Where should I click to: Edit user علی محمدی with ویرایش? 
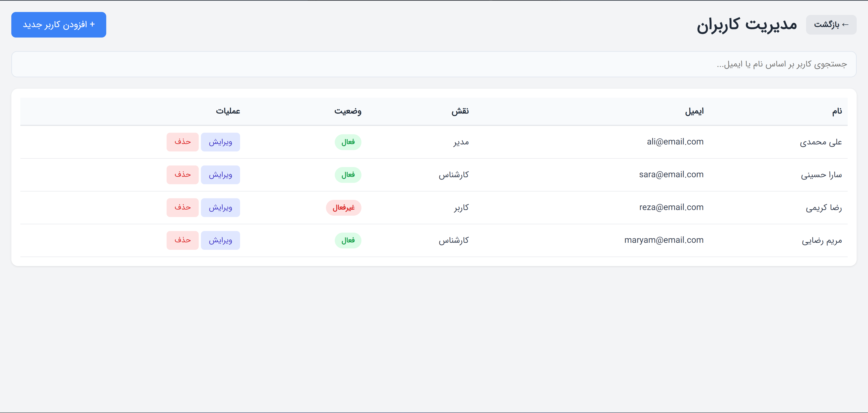coord(220,142)
